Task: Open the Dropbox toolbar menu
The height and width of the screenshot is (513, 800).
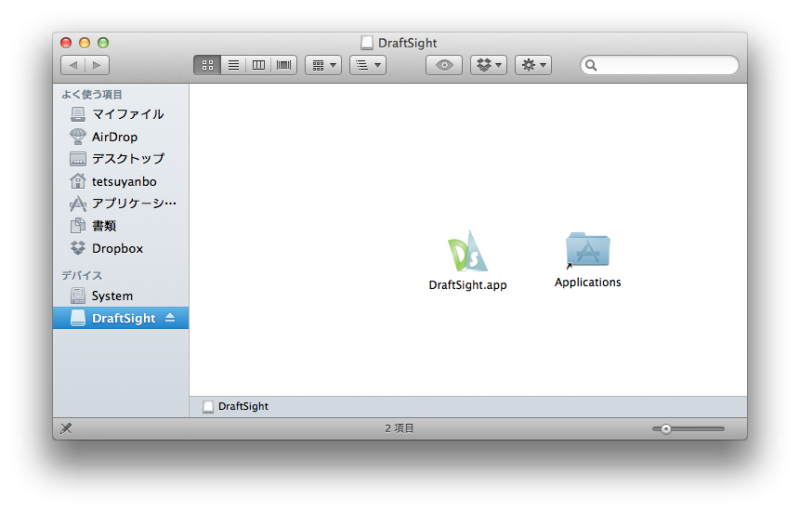Action: pyautogui.click(x=488, y=65)
